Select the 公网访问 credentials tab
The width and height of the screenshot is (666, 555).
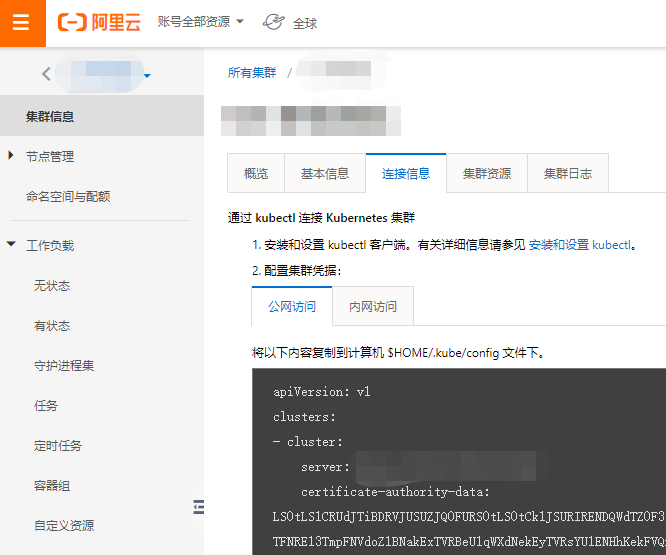click(292, 306)
